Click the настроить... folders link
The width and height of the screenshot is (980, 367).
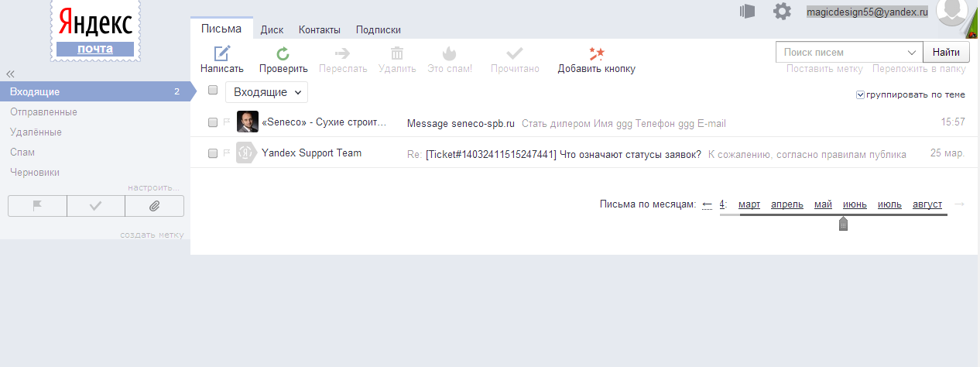point(153,187)
